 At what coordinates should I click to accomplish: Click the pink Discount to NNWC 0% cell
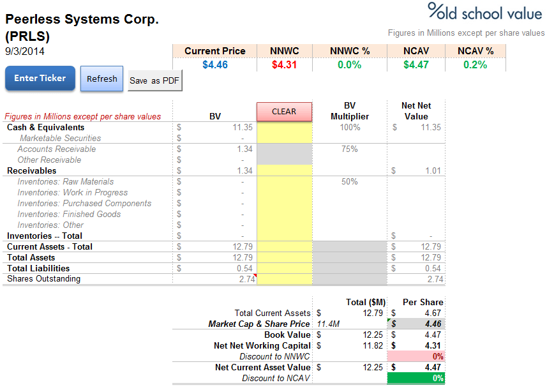pos(416,356)
